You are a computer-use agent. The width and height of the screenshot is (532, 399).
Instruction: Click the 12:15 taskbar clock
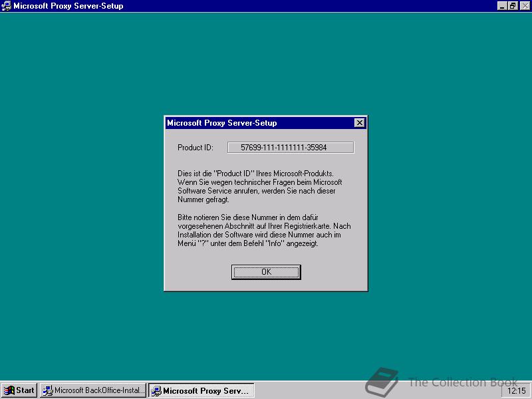coord(517,391)
